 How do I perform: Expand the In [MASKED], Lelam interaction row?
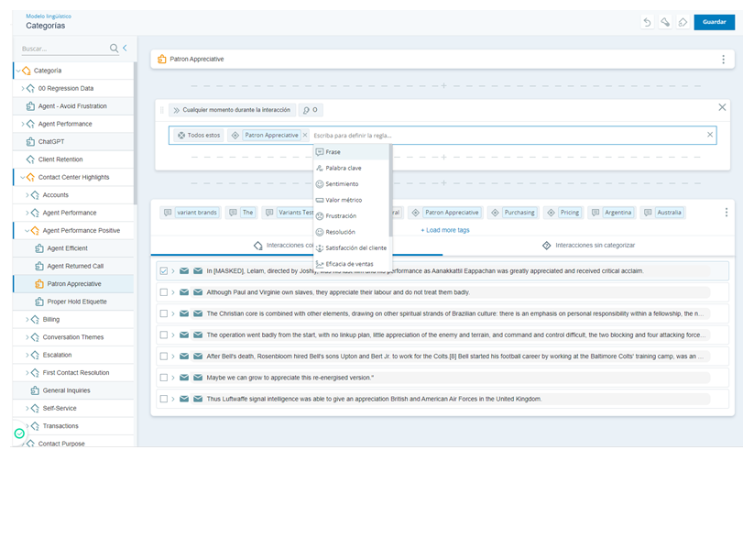point(173,271)
